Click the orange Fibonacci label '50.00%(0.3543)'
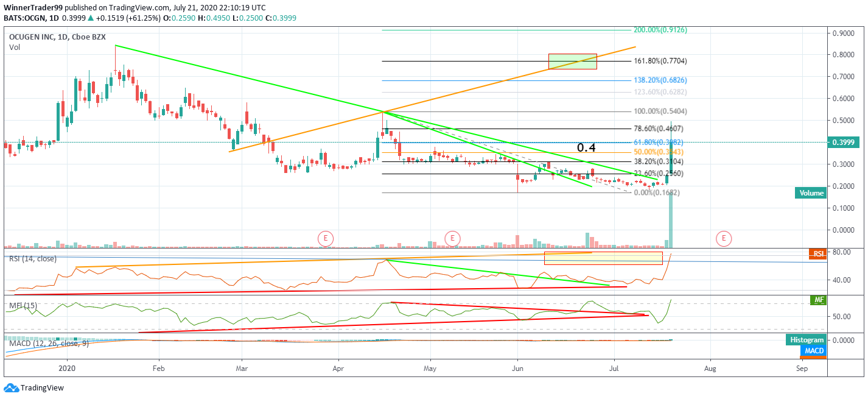Image resolution: width=868 pixels, height=399 pixels. (659, 152)
